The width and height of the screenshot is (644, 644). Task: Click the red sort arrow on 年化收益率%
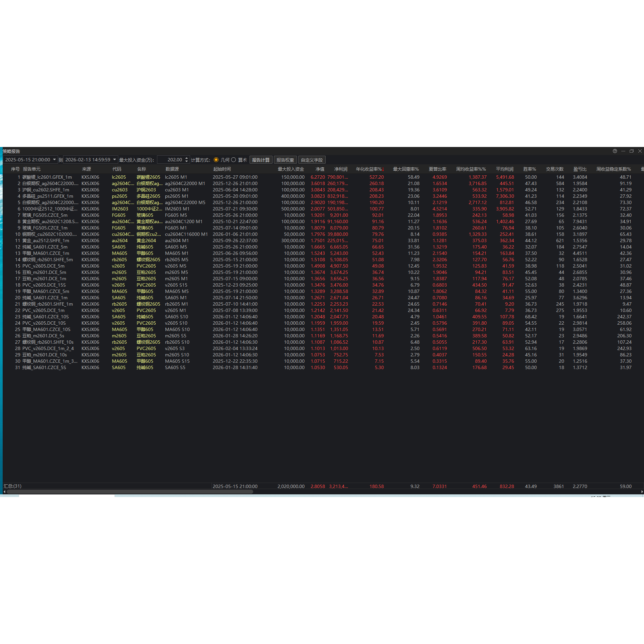pos(383,169)
